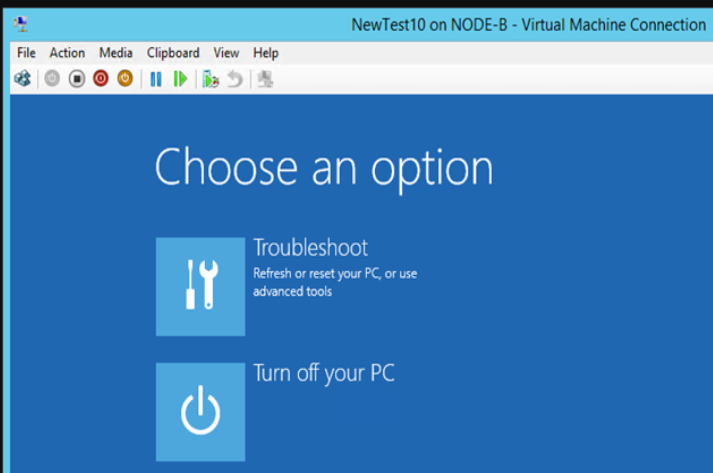Viewport: 713px width, 473px height.
Task: Open the File menu
Action: (26, 53)
